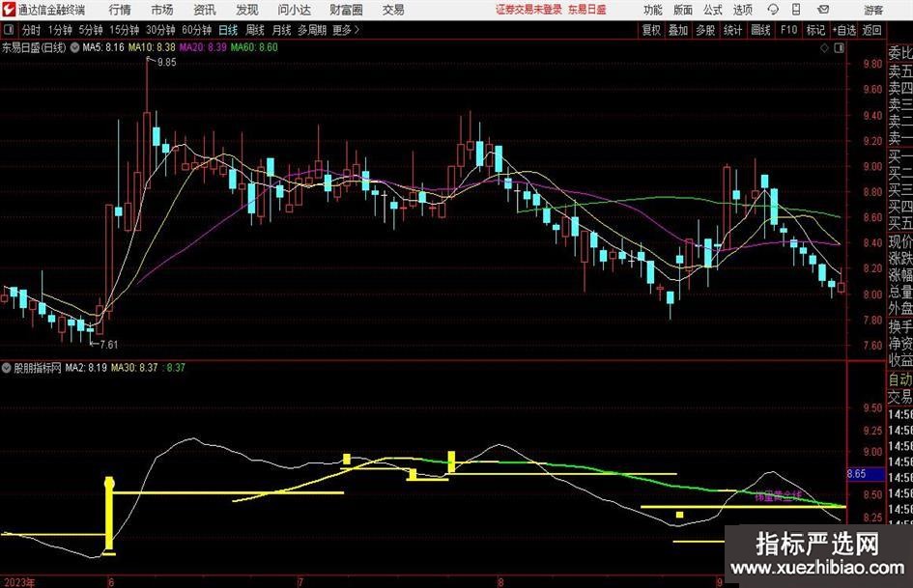Switch to the 5分钟 period tab
Viewport: 913px width, 588px height.
[91, 30]
